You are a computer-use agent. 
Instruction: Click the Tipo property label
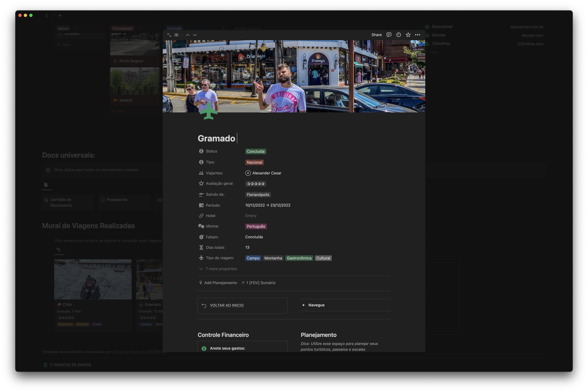[210, 162]
